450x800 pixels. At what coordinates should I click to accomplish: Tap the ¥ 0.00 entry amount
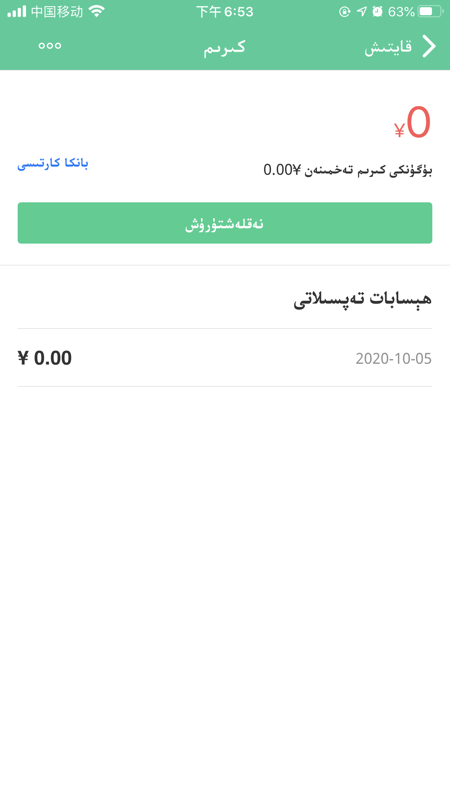click(x=45, y=358)
